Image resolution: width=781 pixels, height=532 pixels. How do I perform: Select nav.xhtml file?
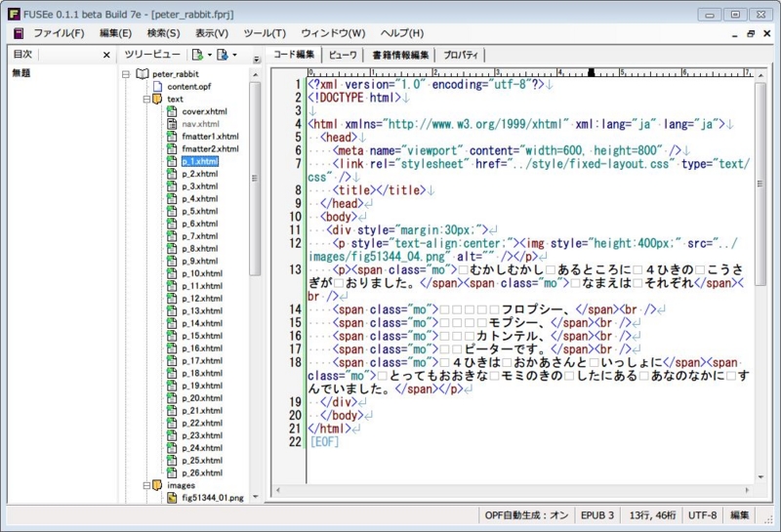(200, 124)
